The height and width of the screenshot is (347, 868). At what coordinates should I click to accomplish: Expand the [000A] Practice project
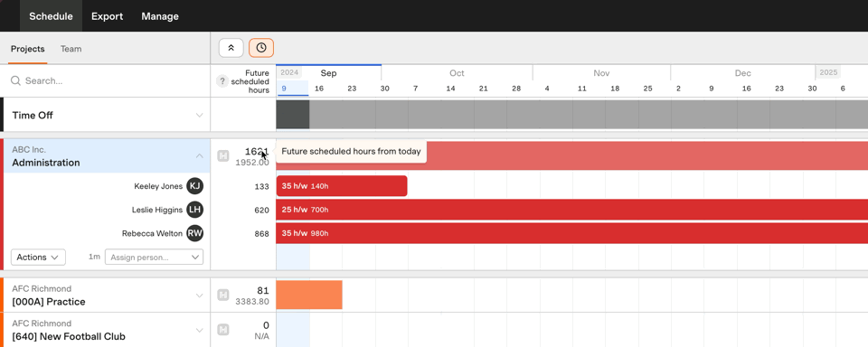click(199, 295)
